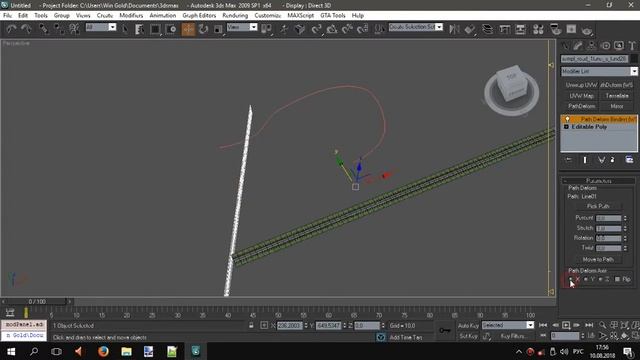Open the Schematic View

[520, 29]
